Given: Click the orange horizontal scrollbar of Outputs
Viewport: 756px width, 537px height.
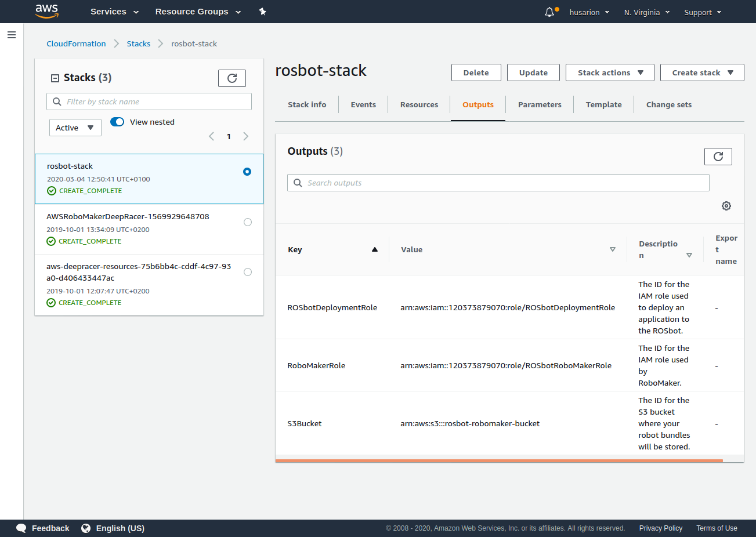Looking at the screenshot, I should click(x=499, y=461).
